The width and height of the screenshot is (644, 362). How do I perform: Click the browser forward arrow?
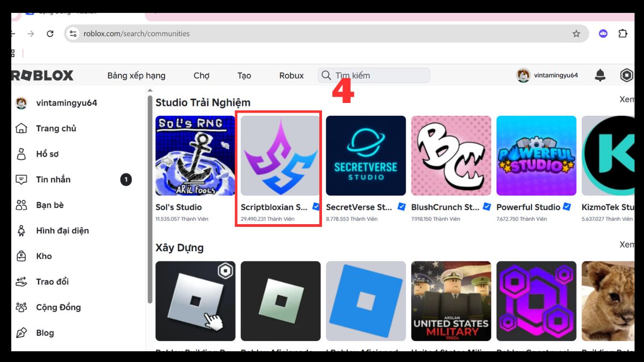[31, 33]
